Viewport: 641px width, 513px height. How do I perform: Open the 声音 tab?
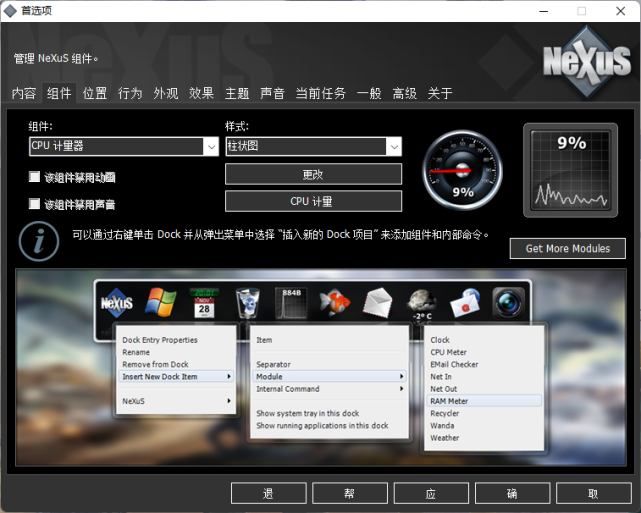[272, 93]
